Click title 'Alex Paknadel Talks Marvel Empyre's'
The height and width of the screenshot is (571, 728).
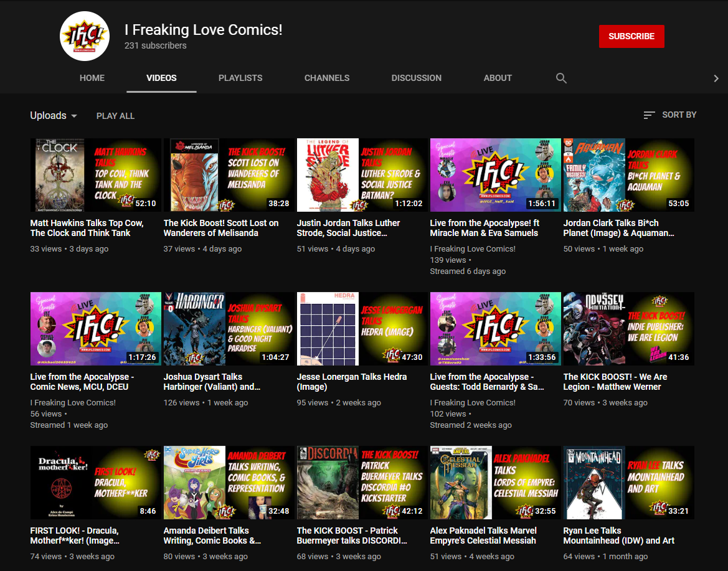pos(483,536)
